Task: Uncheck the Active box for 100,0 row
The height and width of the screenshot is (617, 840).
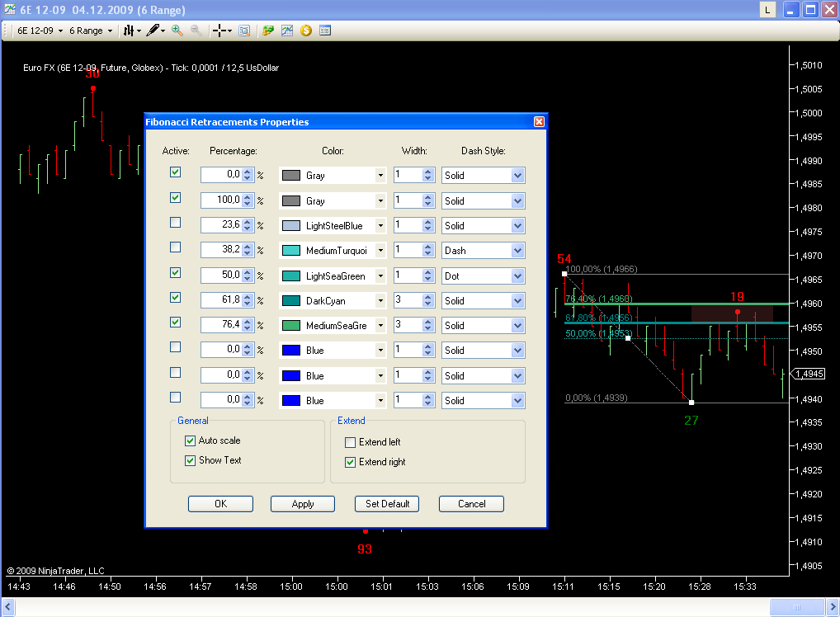Action: point(175,198)
